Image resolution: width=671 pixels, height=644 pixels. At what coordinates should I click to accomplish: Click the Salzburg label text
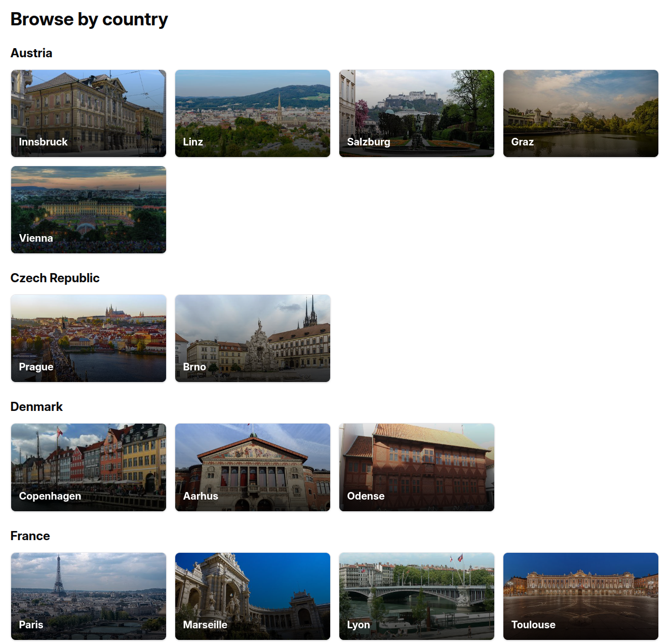(x=369, y=142)
